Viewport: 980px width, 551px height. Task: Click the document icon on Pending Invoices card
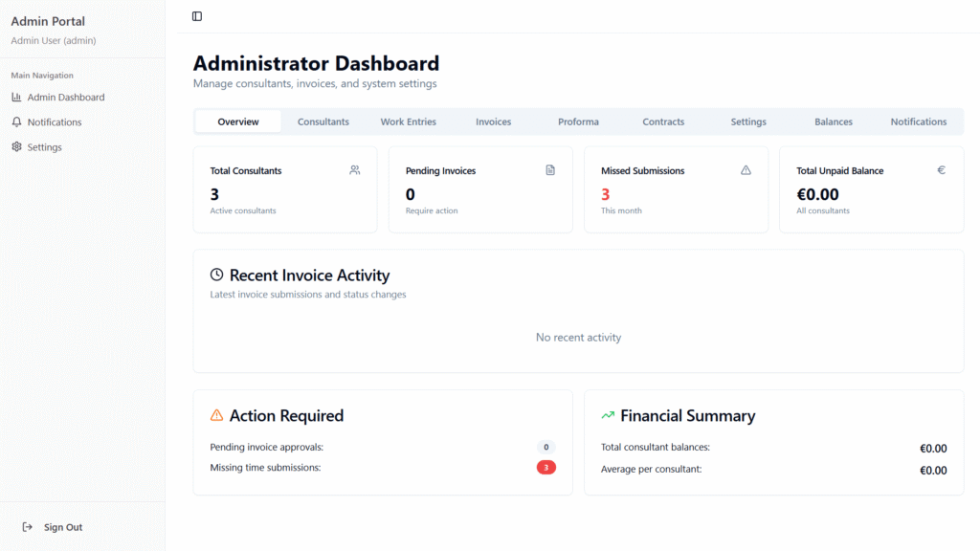point(550,170)
